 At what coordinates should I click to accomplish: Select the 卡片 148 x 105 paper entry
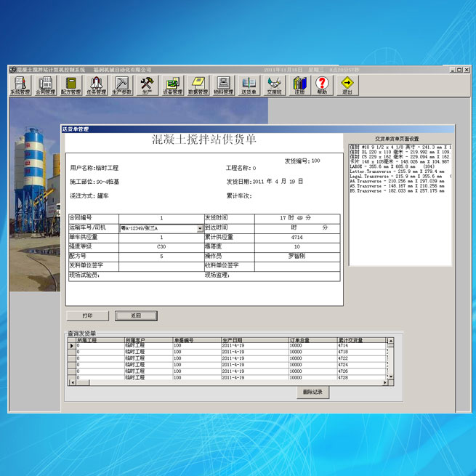click(400, 162)
